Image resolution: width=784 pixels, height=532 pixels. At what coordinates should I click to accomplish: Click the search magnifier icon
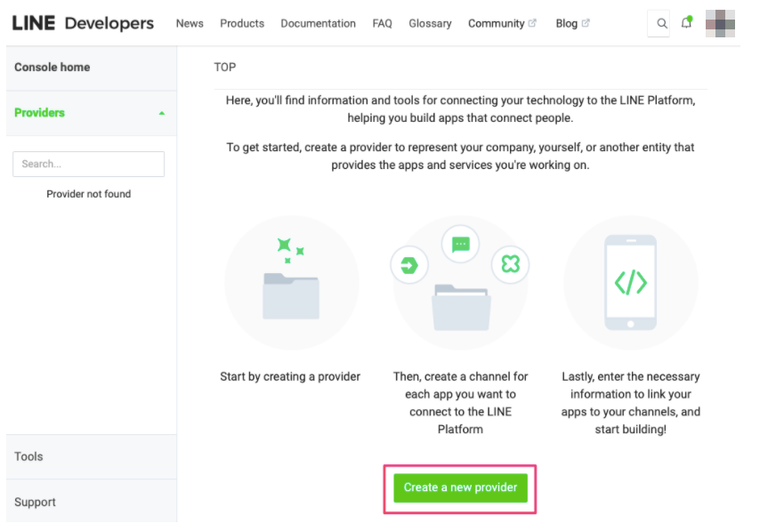(x=661, y=23)
